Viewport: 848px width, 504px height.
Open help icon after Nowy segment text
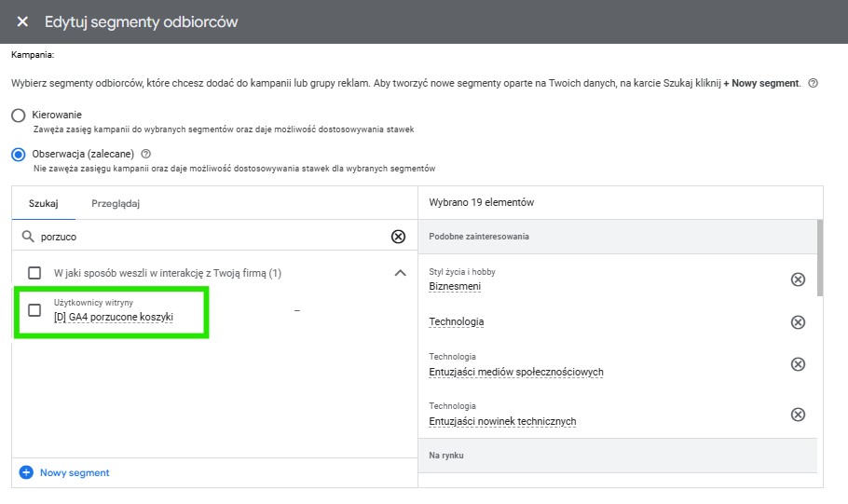pos(813,83)
